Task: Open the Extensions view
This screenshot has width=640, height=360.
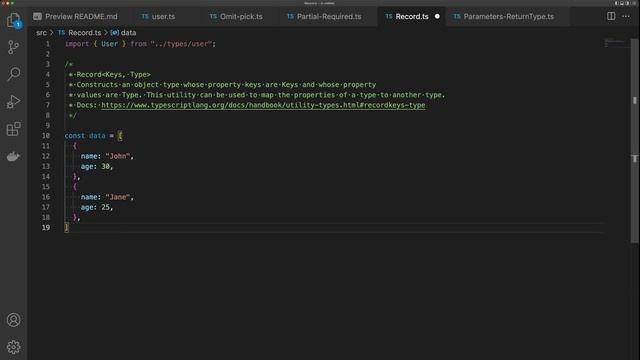Action: coord(13,129)
